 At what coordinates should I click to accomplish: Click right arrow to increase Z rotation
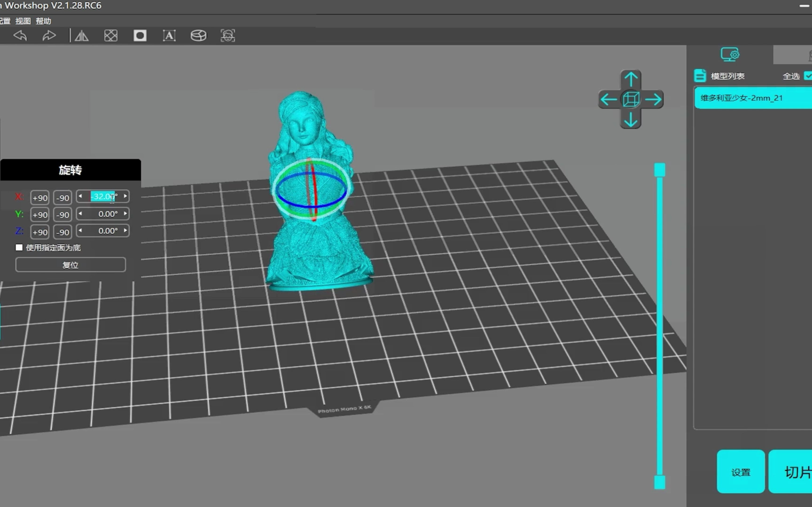(x=125, y=231)
